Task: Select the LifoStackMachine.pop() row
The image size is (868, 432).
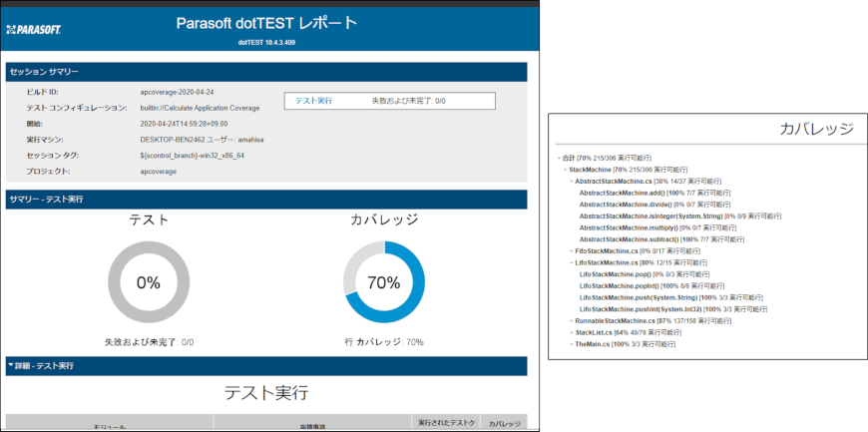Action: click(645, 274)
